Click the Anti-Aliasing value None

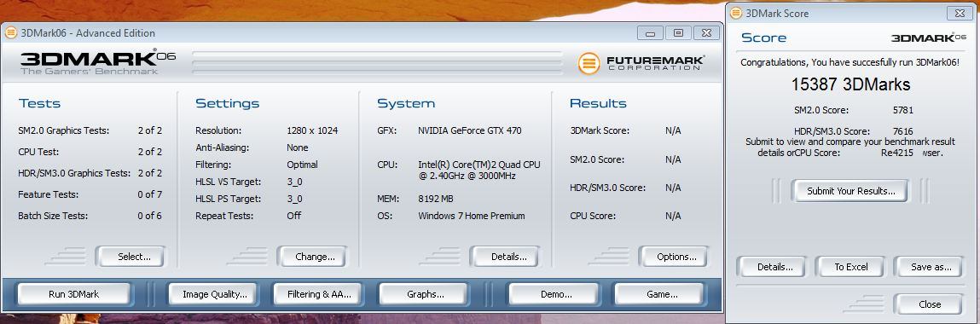(x=297, y=148)
